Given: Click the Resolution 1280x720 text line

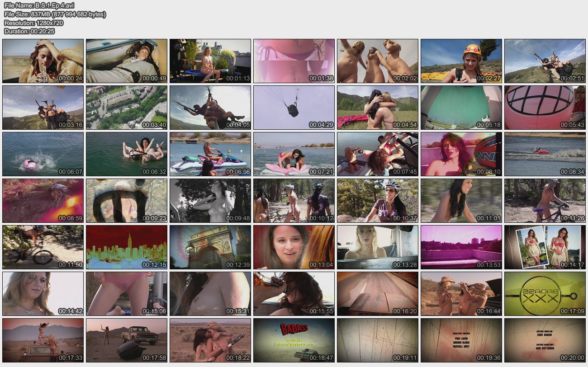Looking at the screenshot, I should coord(34,23).
